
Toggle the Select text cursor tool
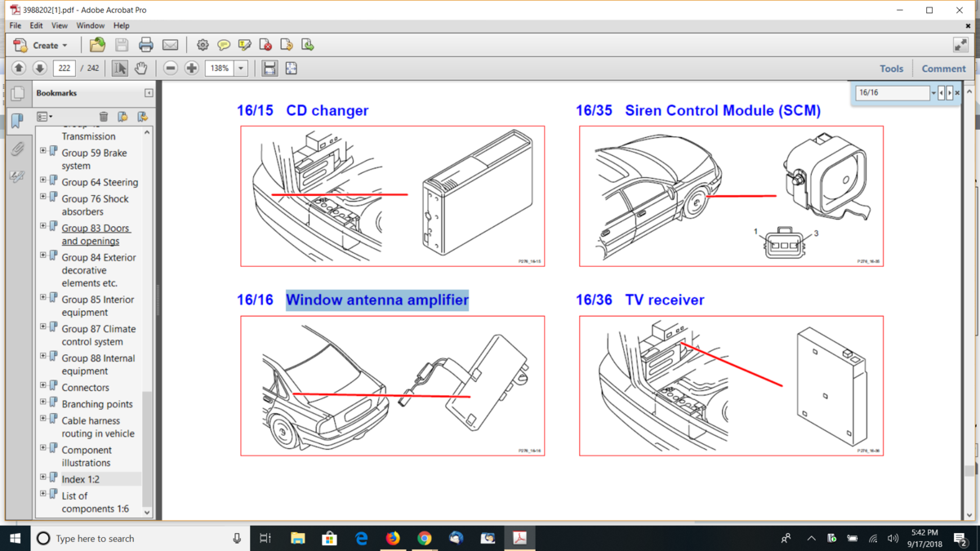point(120,69)
